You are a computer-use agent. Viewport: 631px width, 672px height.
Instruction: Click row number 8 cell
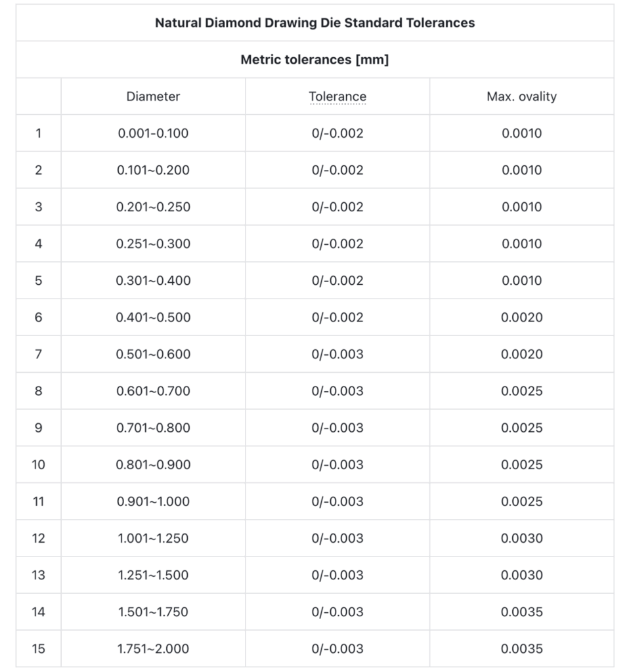click(38, 391)
